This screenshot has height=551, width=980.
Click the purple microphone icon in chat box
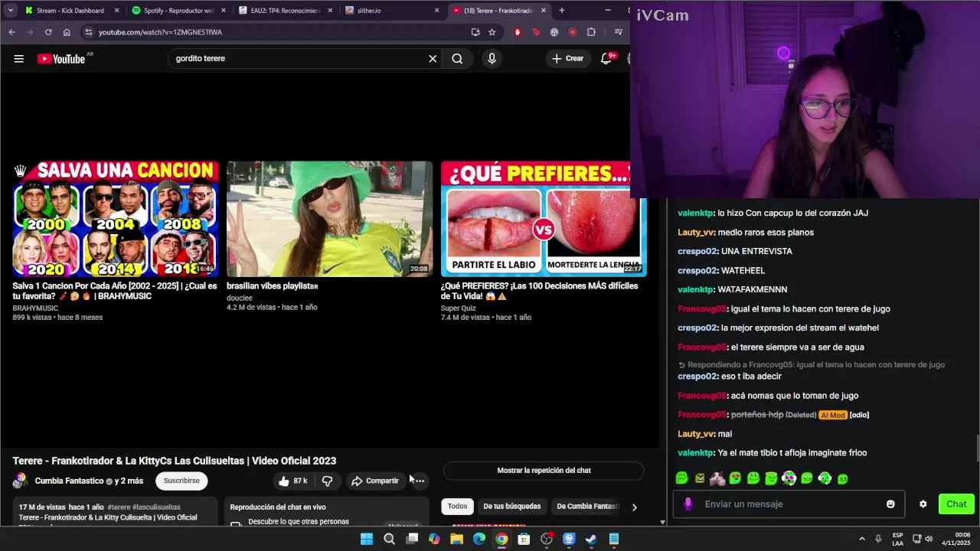[688, 504]
